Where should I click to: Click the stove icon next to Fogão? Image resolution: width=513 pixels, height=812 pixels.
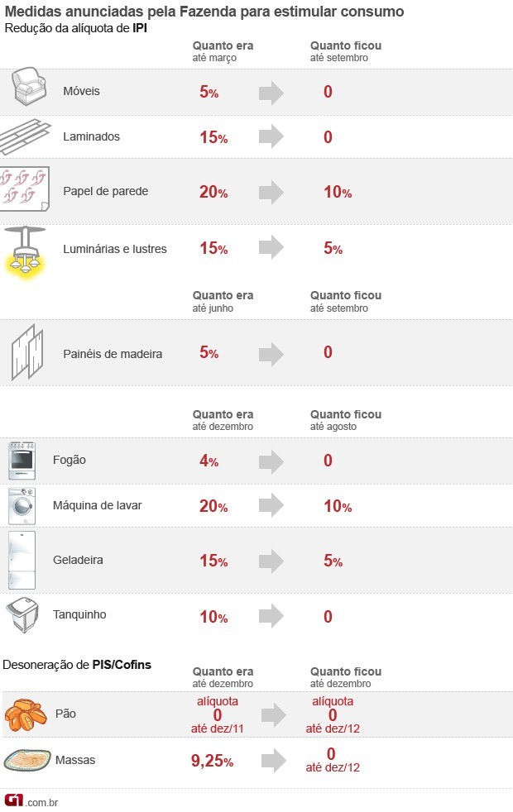tap(22, 461)
